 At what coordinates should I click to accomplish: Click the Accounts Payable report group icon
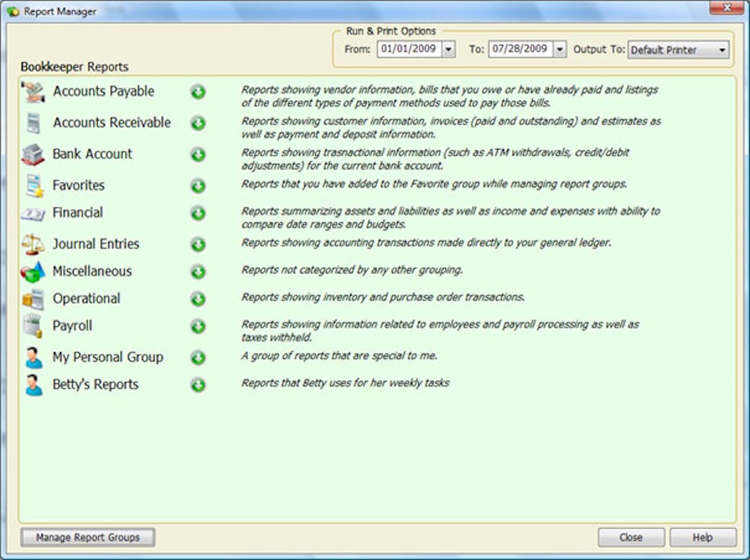coord(33,91)
